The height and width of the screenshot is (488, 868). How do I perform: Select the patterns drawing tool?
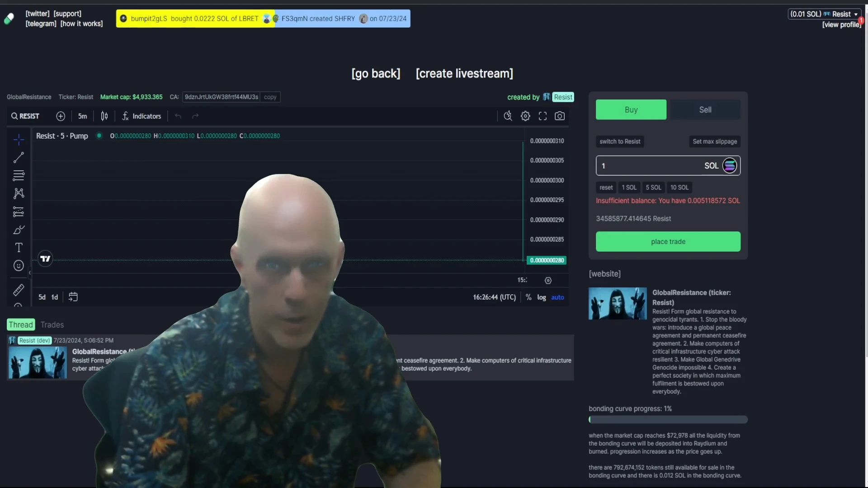[19, 193]
